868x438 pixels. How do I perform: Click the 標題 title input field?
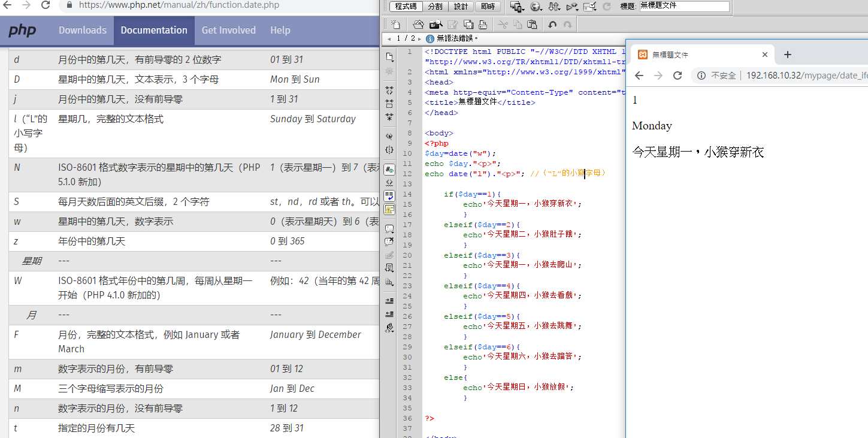(684, 7)
